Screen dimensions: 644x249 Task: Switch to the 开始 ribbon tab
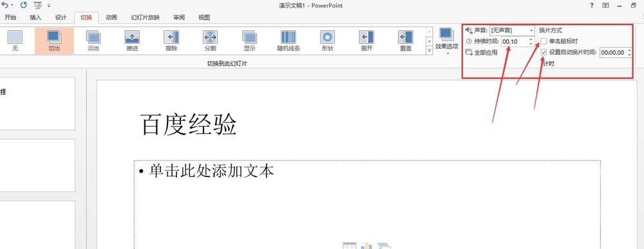tap(10, 17)
